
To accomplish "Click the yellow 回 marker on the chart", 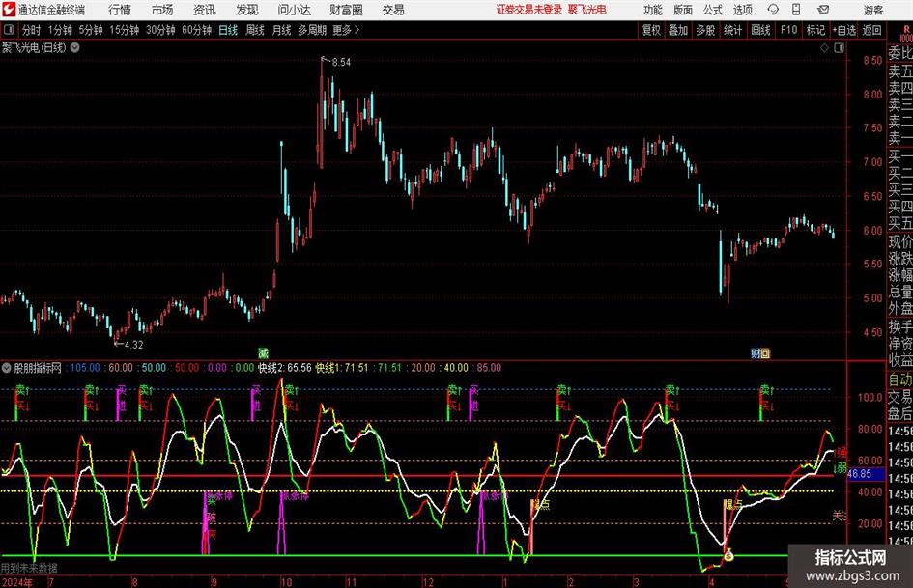I will (765, 352).
